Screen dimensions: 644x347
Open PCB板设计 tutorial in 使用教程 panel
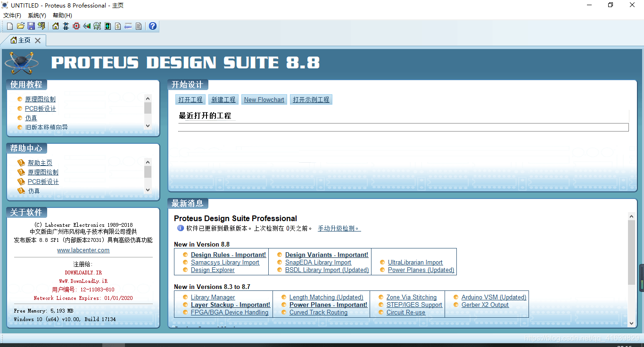(41, 108)
